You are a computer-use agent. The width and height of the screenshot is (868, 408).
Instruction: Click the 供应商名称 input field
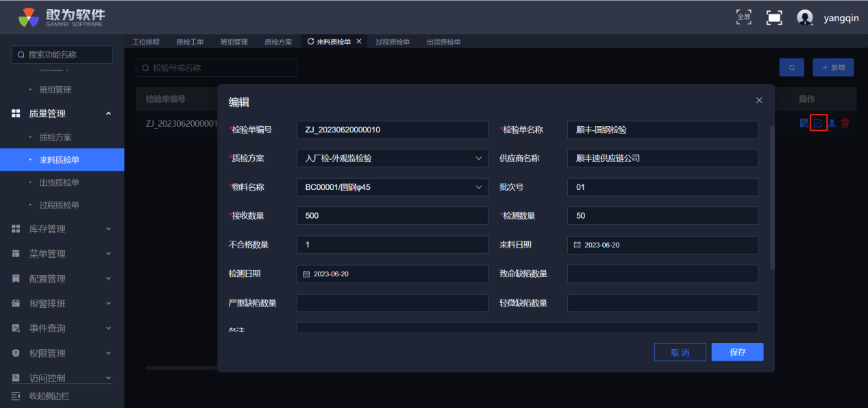tap(663, 158)
